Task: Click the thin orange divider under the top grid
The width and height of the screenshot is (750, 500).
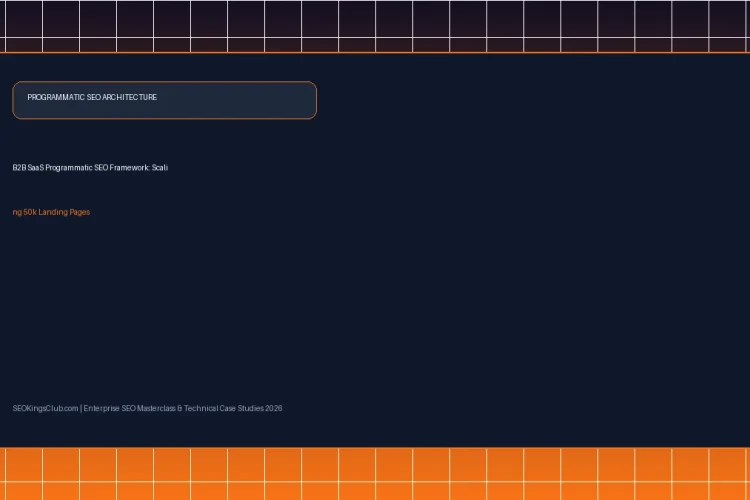Action: point(375,52)
